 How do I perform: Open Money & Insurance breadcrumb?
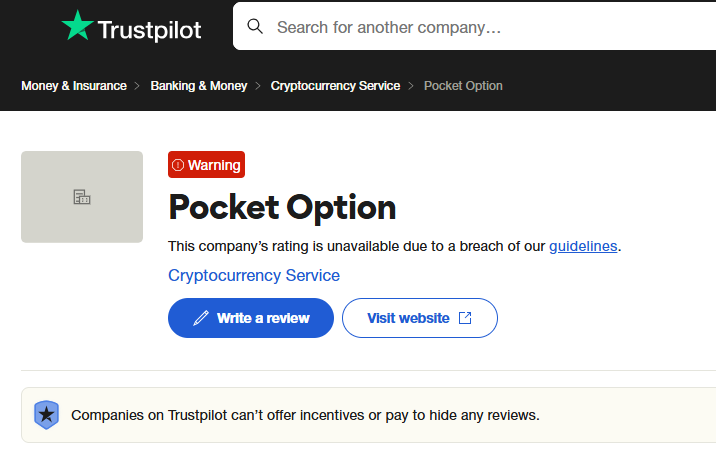click(x=74, y=86)
